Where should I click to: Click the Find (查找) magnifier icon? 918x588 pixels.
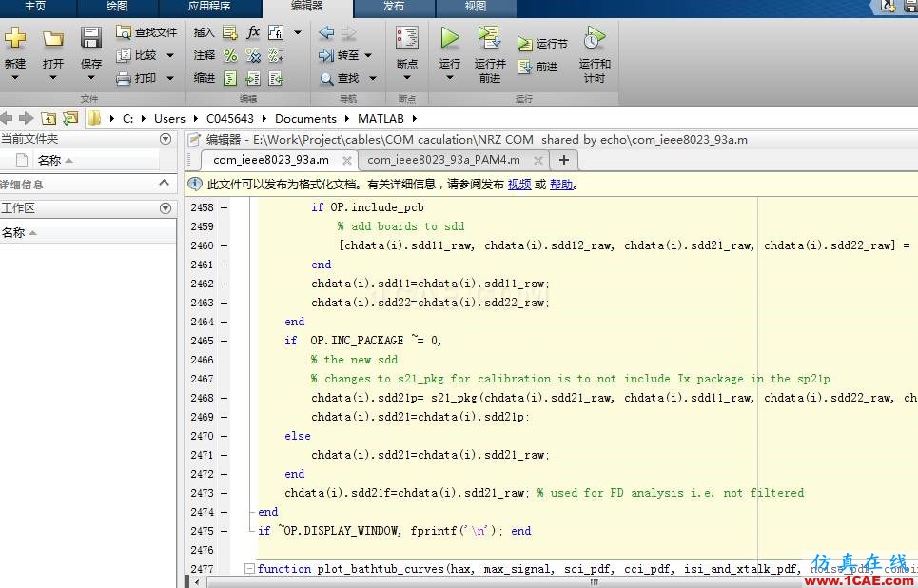[x=326, y=78]
